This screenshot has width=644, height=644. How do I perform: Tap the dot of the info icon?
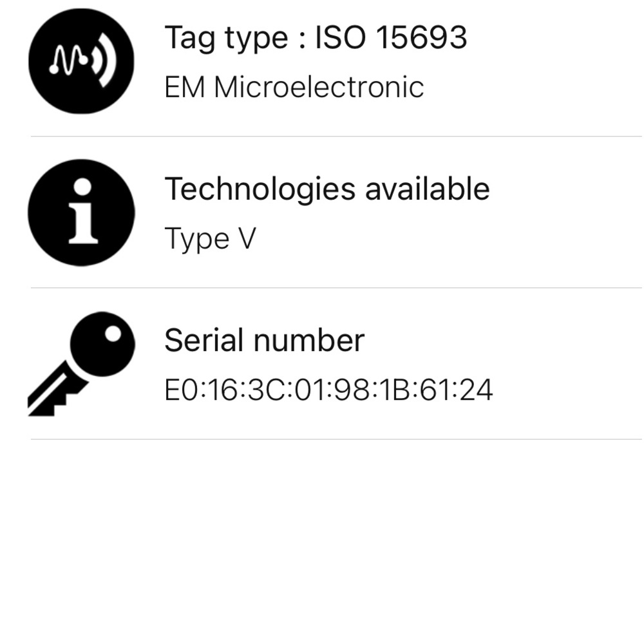[82, 187]
